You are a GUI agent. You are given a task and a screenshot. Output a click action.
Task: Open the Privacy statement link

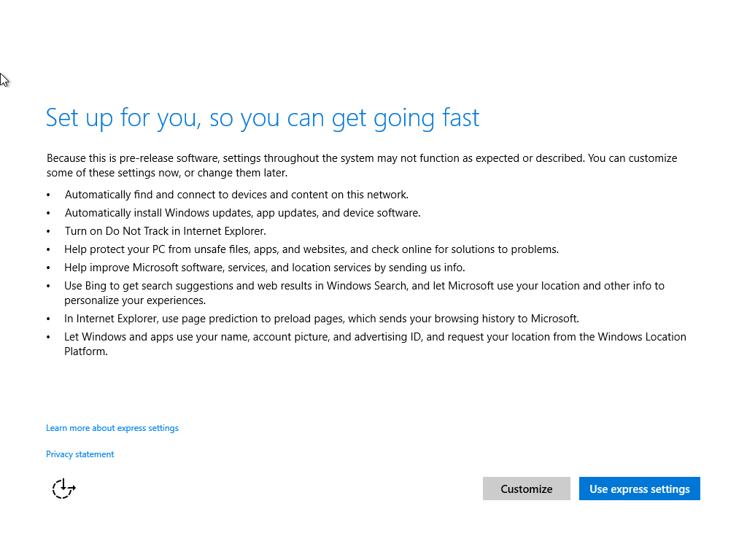(80, 454)
